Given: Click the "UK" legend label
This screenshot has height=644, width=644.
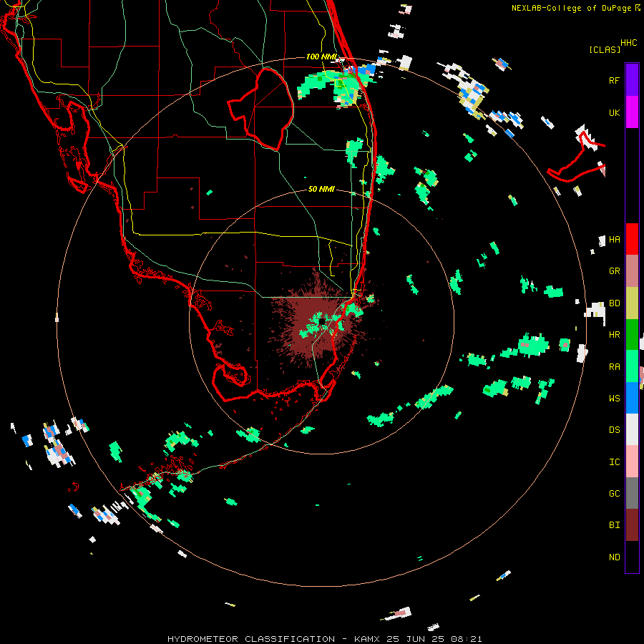Looking at the screenshot, I should click(614, 113).
